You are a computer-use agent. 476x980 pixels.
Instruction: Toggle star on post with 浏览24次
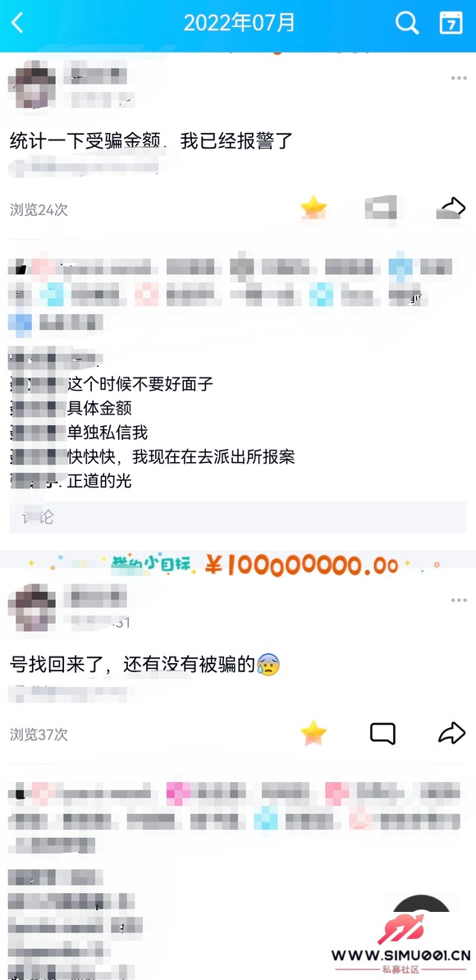[313, 207]
